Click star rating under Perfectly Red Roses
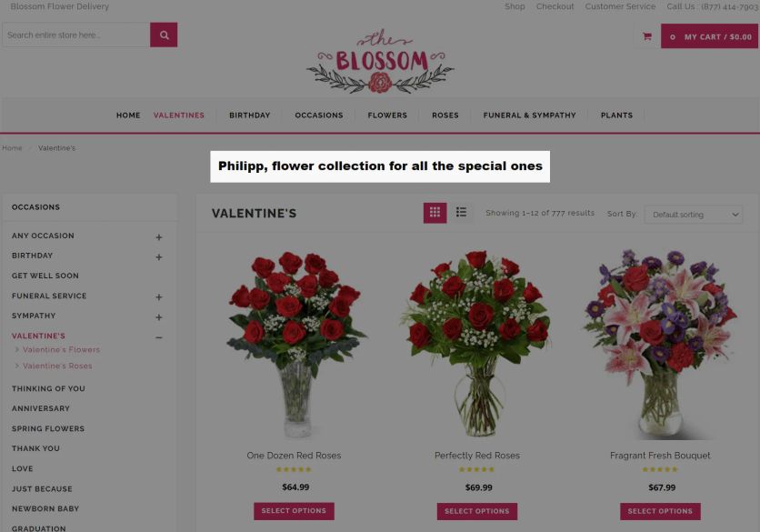This screenshot has width=760, height=532. (477, 469)
